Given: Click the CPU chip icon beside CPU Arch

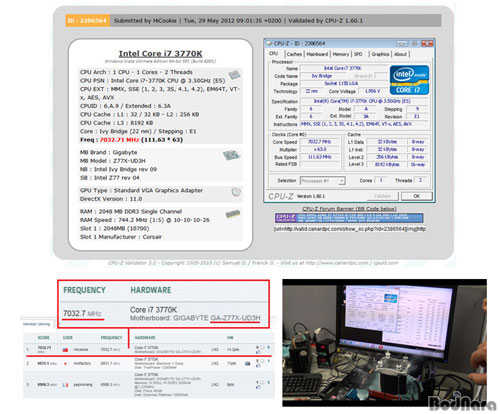Looking at the screenshot, I should click(234, 75).
